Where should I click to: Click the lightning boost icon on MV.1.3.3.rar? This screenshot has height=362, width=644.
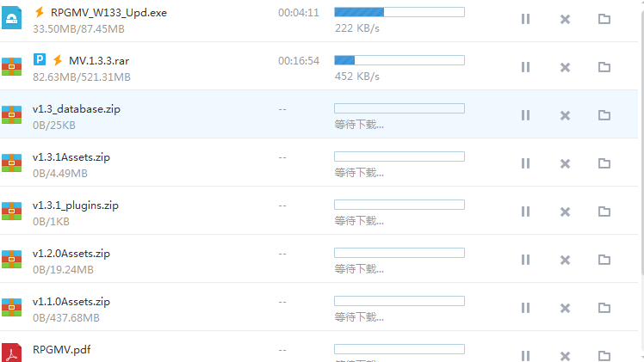point(58,60)
